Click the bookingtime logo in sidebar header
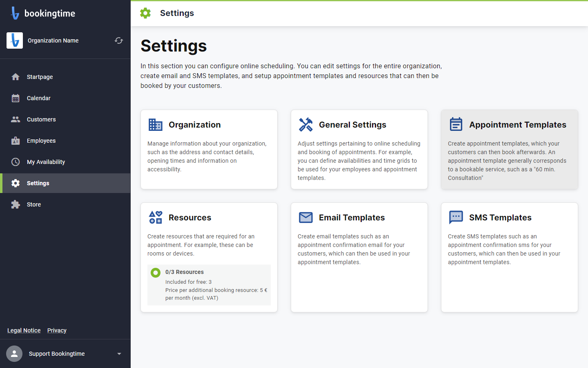This screenshot has width=588, height=368. (43, 13)
